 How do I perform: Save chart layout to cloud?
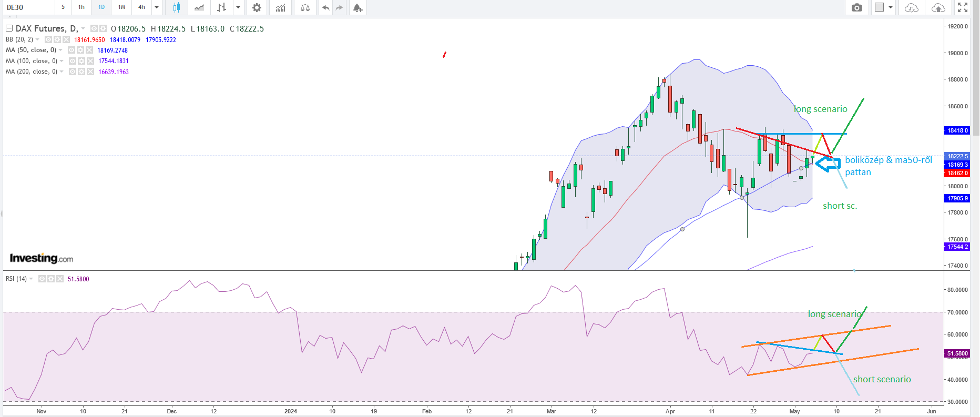[x=938, y=7]
